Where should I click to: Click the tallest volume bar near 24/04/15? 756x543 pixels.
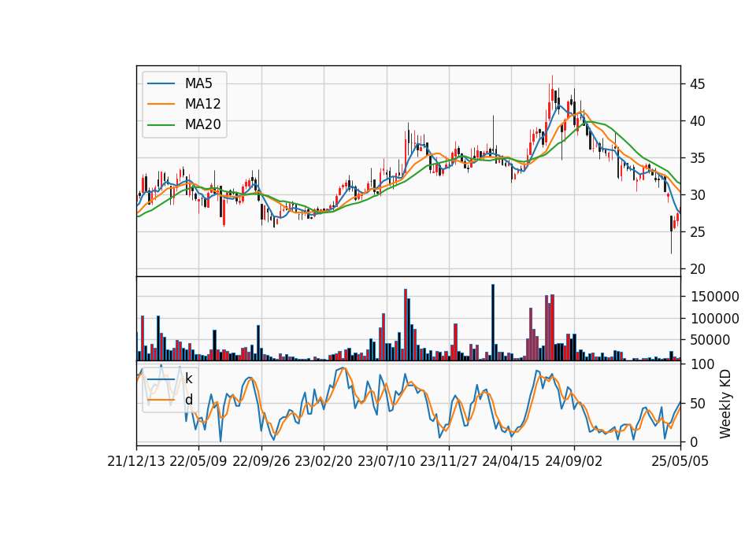493,323
